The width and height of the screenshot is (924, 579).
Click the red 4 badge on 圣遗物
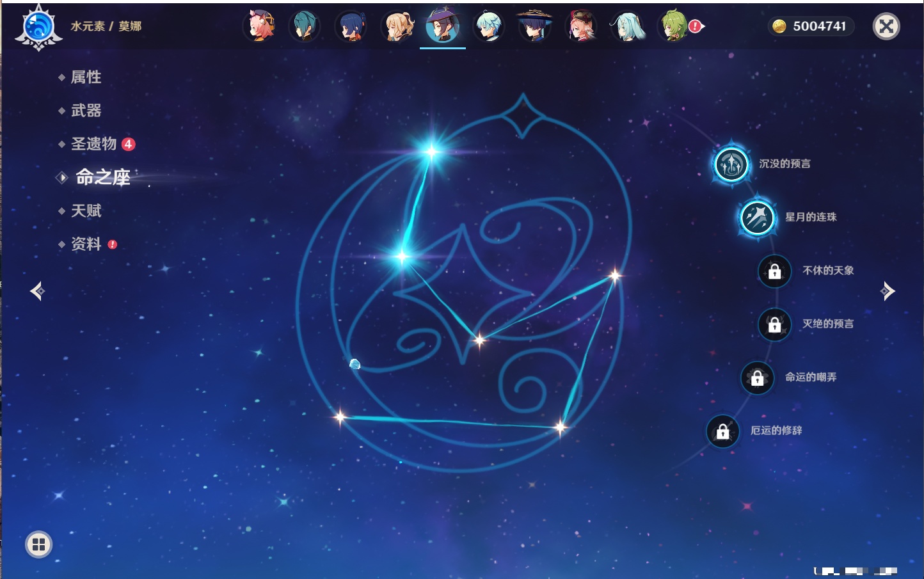[x=128, y=144]
